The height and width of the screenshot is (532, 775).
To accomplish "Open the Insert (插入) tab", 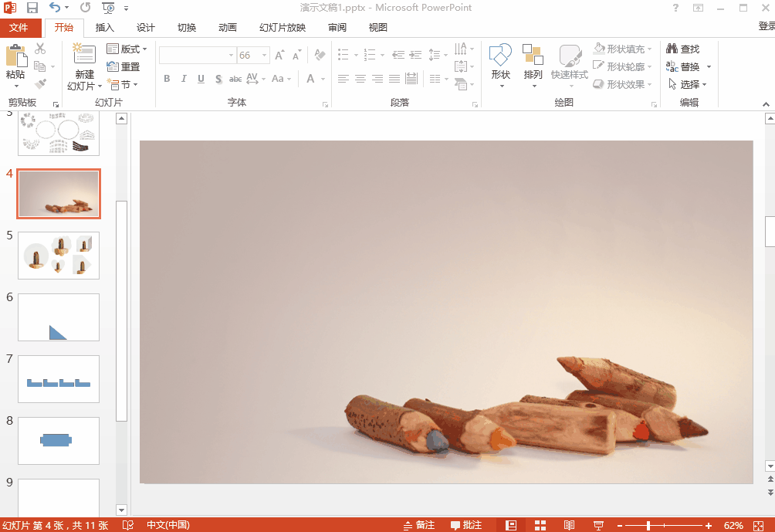I will click(x=104, y=28).
